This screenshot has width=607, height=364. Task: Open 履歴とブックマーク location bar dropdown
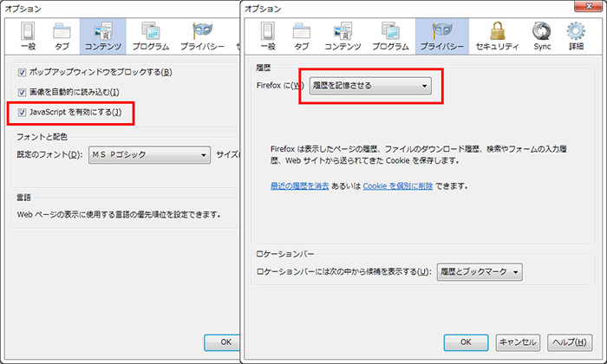480,272
